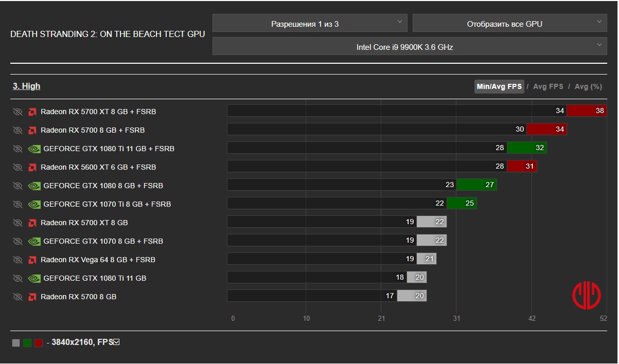
Task: Select the 'Radeon RX 5700 8 GB + FSRB' label
Action: coord(93,130)
